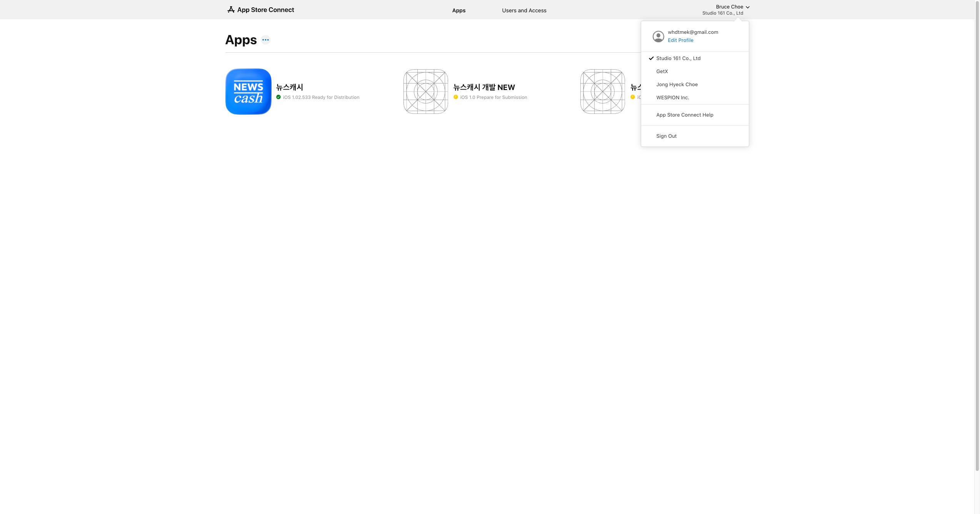The width and height of the screenshot is (980, 514).
Task: Click the third app's placeholder icon
Action: click(x=602, y=92)
